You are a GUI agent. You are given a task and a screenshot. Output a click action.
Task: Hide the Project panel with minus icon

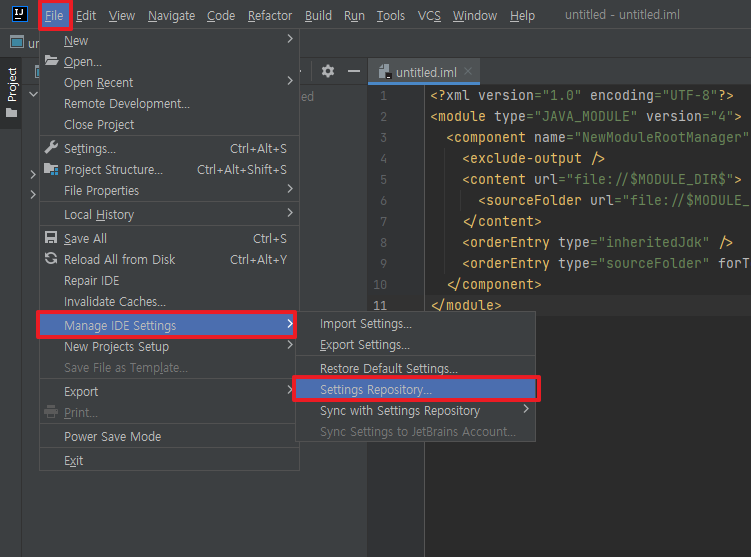[x=354, y=71]
